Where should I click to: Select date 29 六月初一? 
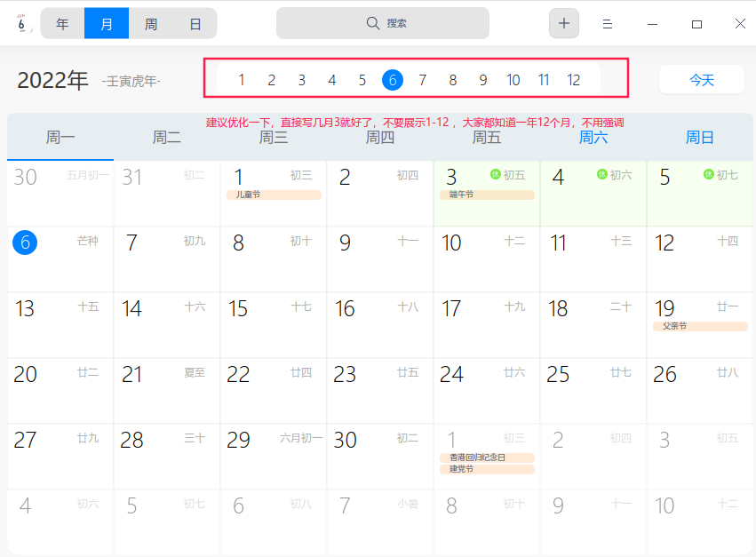(x=274, y=457)
